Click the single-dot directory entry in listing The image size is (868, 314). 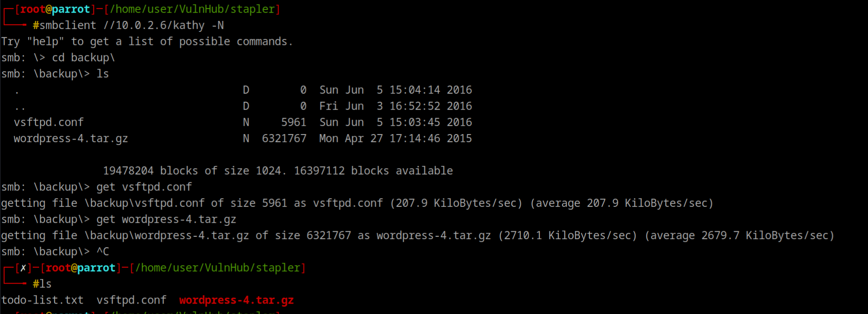tap(17, 91)
